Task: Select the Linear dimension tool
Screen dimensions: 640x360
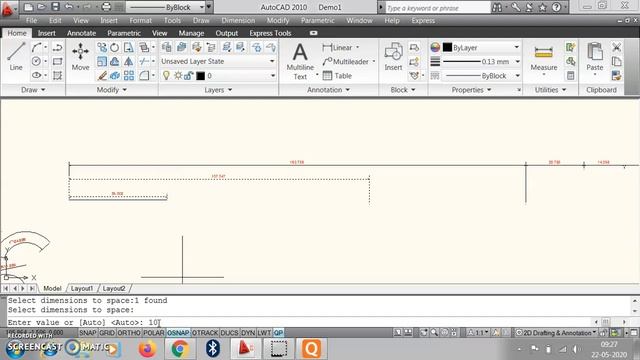Action: point(337,47)
